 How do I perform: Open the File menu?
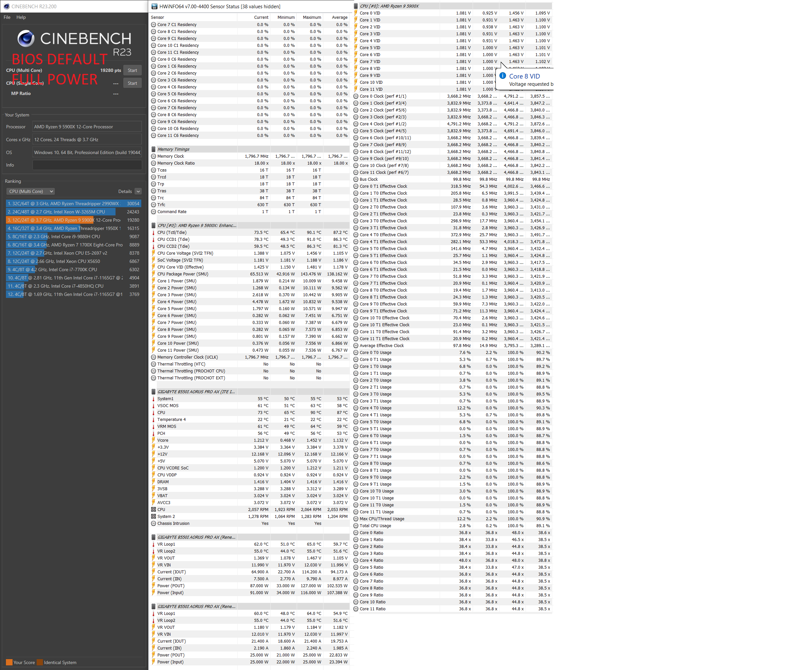pyautogui.click(x=7, y=17)
